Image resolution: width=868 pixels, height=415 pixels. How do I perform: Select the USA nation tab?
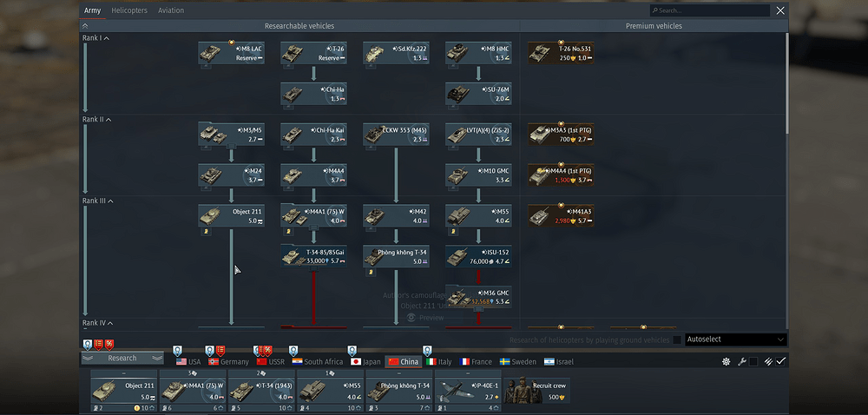[188, 361]
